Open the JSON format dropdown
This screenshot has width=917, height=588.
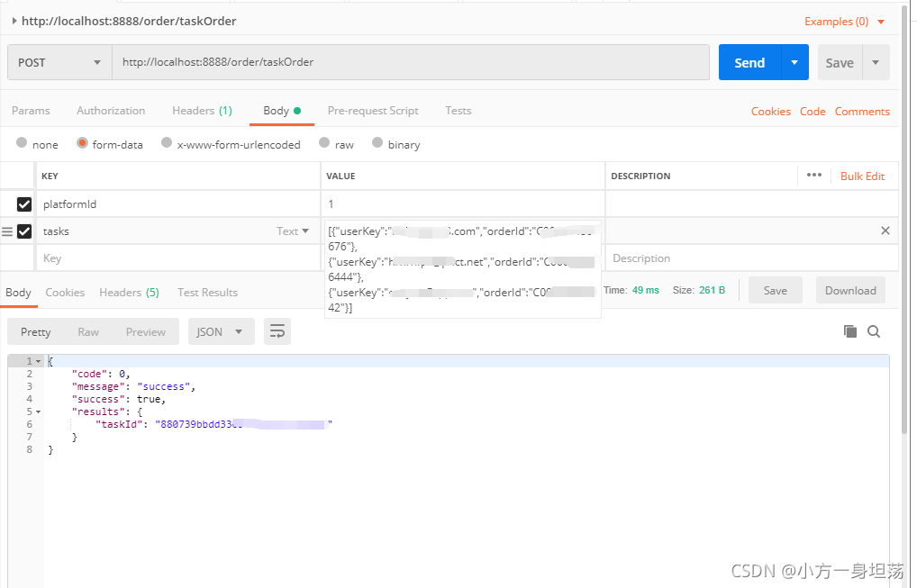pyautogui.click(x=221, y=332)
